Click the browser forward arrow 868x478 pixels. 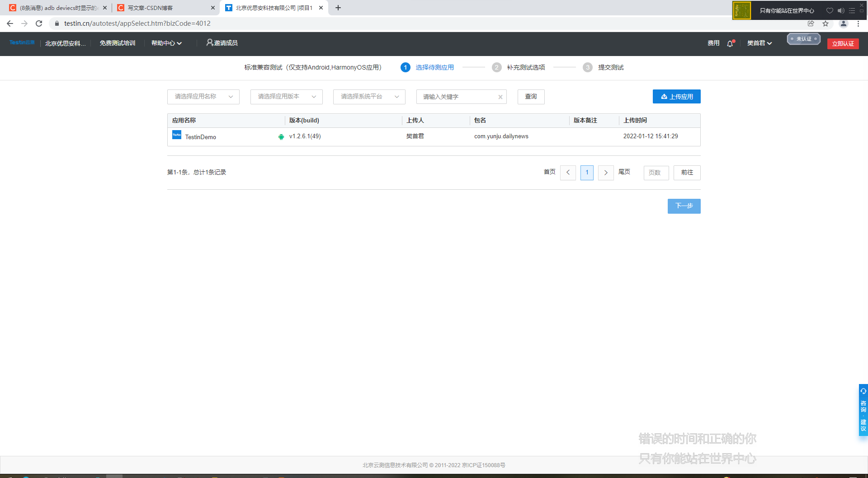click(x=24, y=23)
